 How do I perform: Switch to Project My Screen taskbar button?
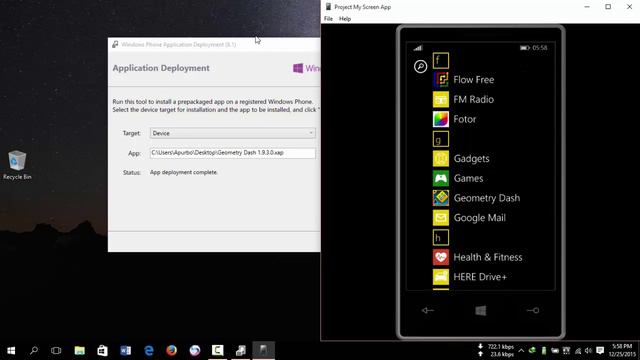click(x=264, y=350)
